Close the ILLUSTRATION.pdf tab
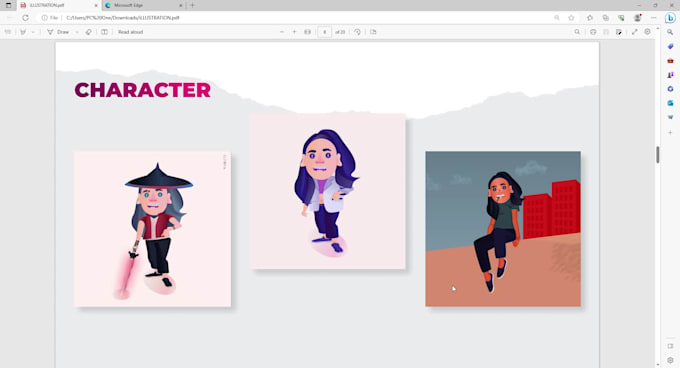 pos(96,5)
